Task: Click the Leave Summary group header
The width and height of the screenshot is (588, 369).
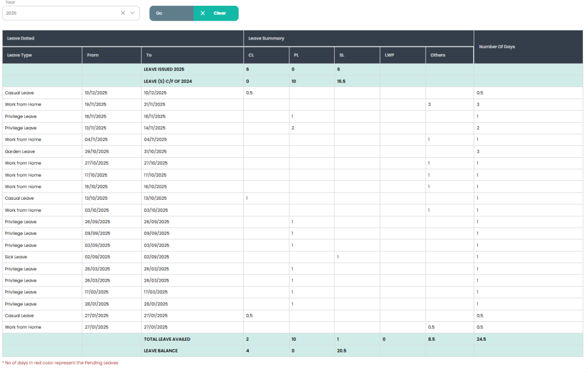Action: pyautogui.click(x=266, y=38)
